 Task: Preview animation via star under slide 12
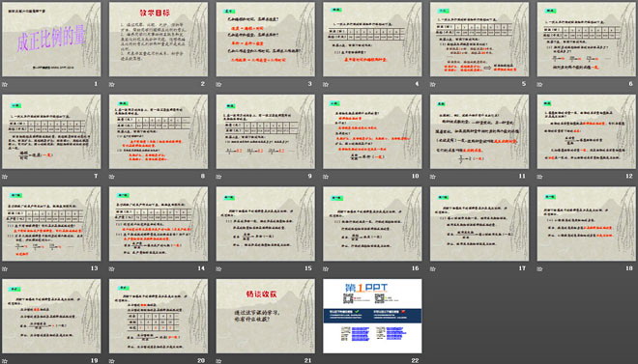click(x=540, y=177)
